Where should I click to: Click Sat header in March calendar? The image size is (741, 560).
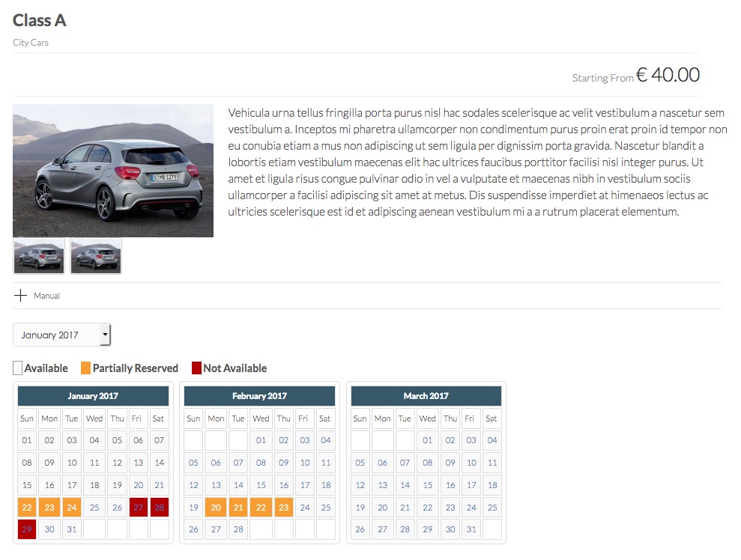492,419
